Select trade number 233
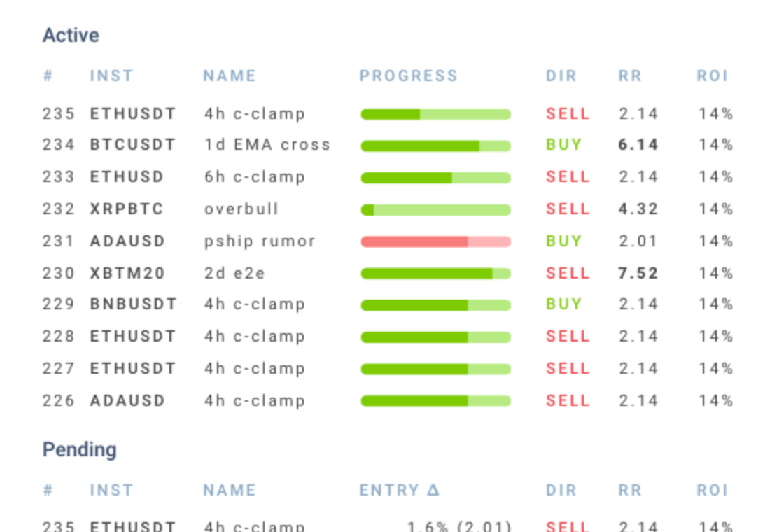This screenshot has height=532, width=777. (x=58, y=177)
